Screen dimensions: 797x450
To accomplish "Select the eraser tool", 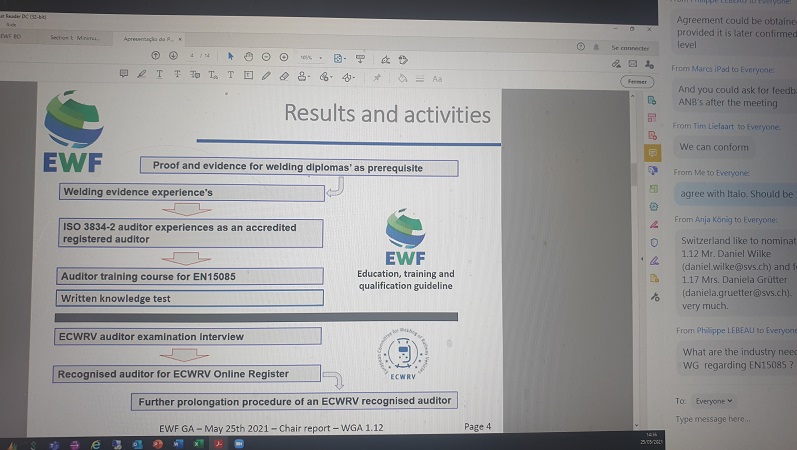I will (x=284, y=76).
